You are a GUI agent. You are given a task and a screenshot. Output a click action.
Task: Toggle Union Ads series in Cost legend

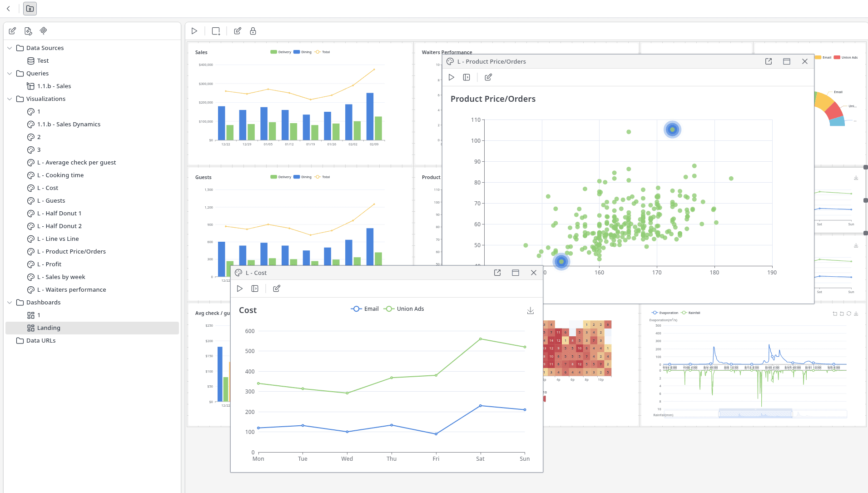[x=404, y=309]
